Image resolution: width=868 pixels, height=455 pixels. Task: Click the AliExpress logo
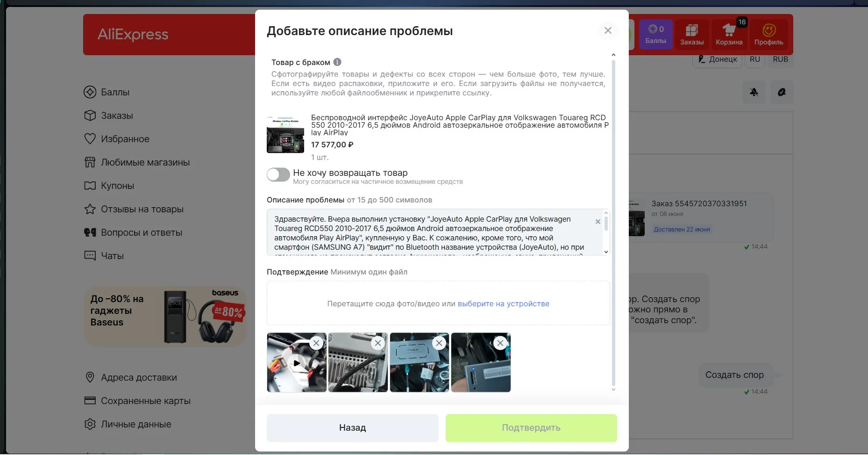[133, 35]
